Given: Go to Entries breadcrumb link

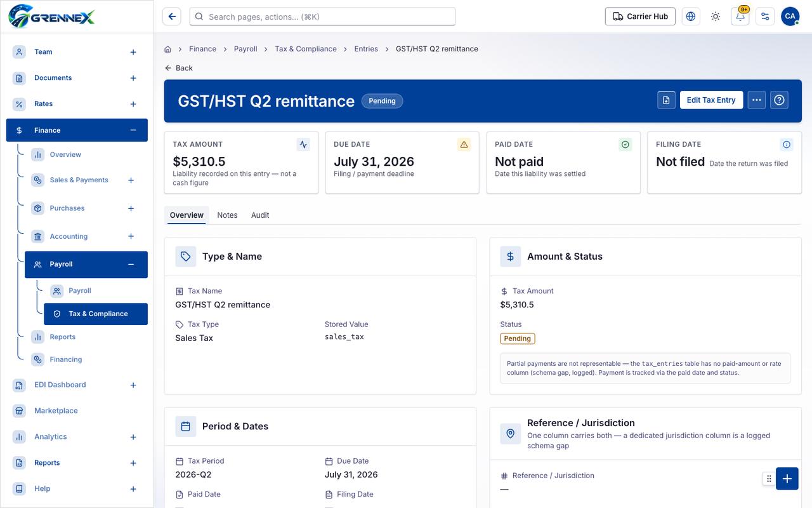Looking at the screenshot, I should [x=366, y=49].
